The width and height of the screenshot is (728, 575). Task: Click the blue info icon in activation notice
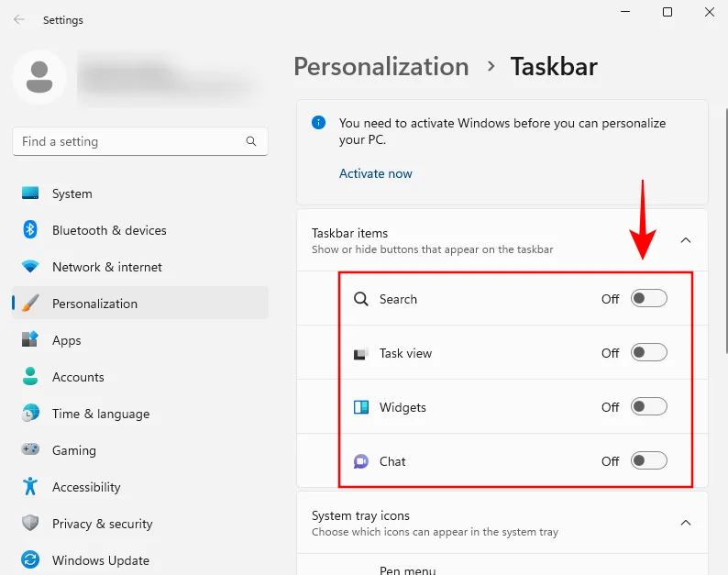pyautogui.click(x=318, y=123)
